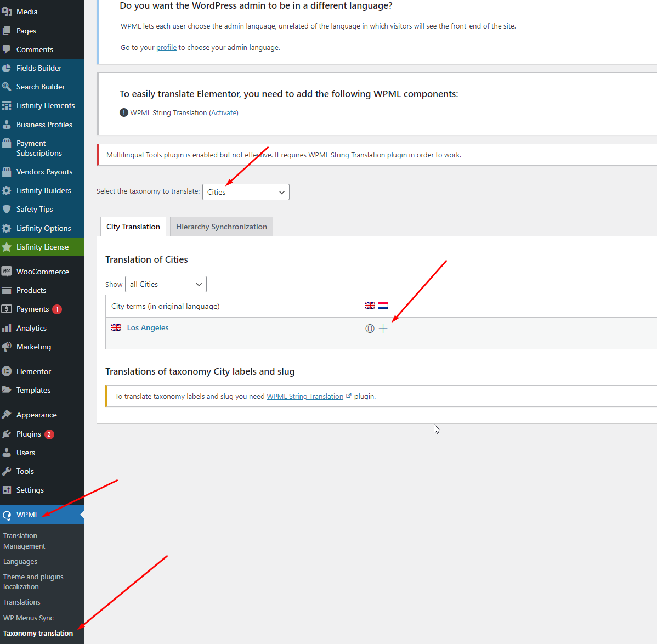657x644 pixels.
Task: Click the Elementor logo icon
Action: tap(7, 371)
